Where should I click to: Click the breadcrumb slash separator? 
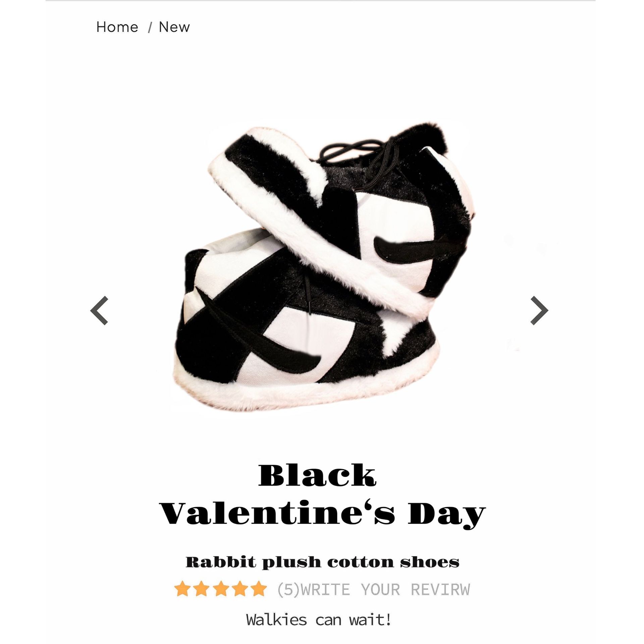pos(150,28)
